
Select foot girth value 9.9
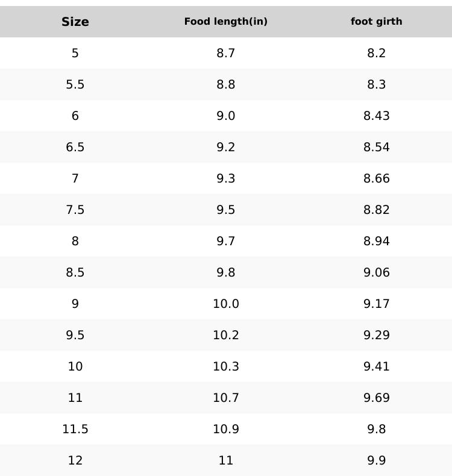[x=377, y=460]
